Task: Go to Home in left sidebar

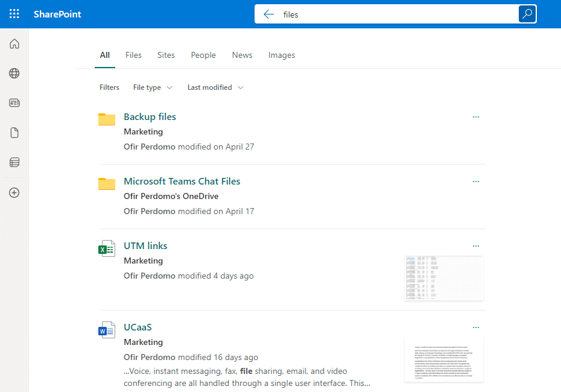Action: pos(14,43)
